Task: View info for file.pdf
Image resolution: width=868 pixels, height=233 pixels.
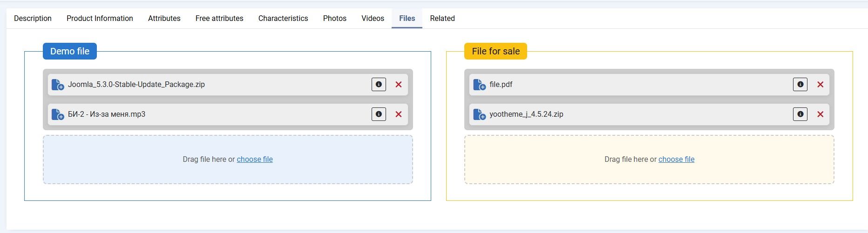Action: tap(800, 85)
